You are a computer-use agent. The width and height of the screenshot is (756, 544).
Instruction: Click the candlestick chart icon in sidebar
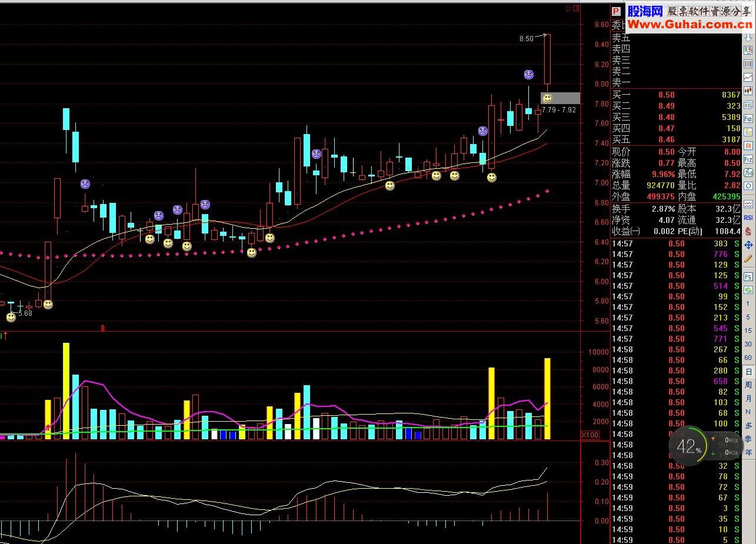pos(748,91)
